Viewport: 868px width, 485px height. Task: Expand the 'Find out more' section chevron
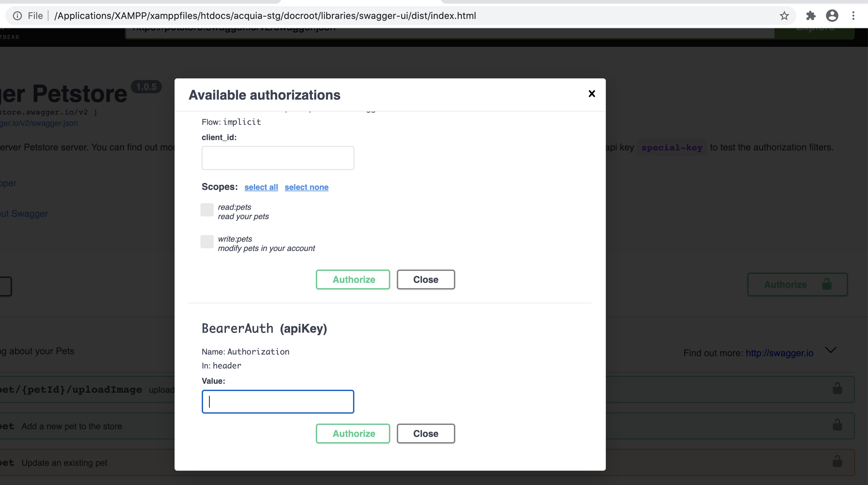click(x=831, y=350)
